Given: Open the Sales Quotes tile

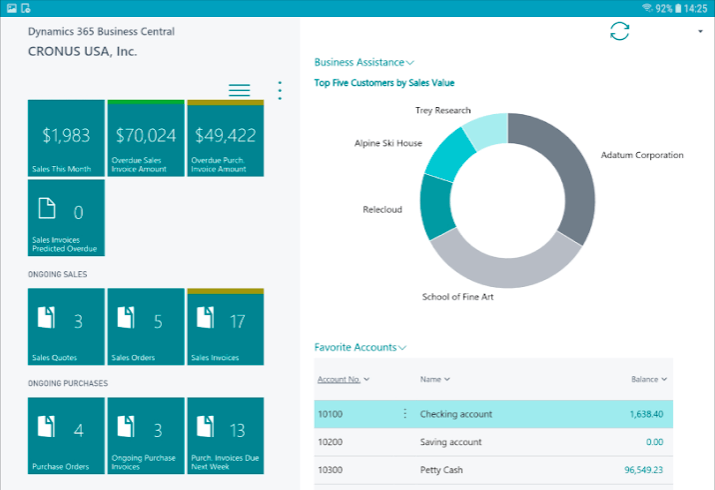Looking at the screenshot, I should tap(66, 326).
